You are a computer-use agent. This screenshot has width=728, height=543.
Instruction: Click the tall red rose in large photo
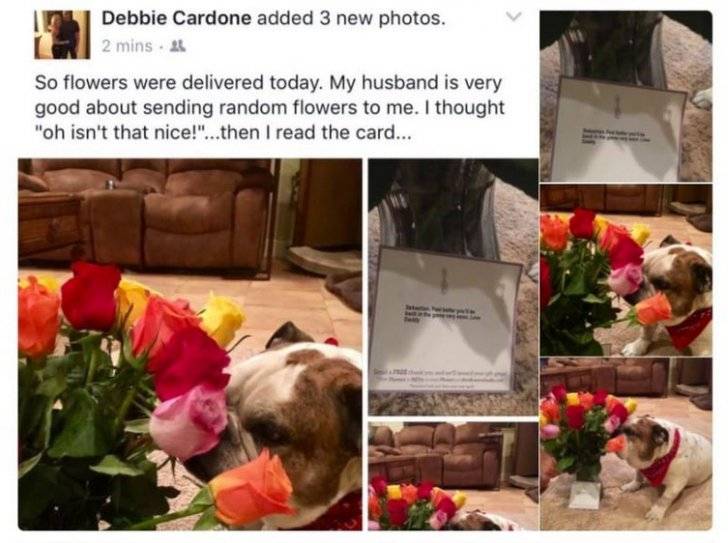click(x=91, y=295)
